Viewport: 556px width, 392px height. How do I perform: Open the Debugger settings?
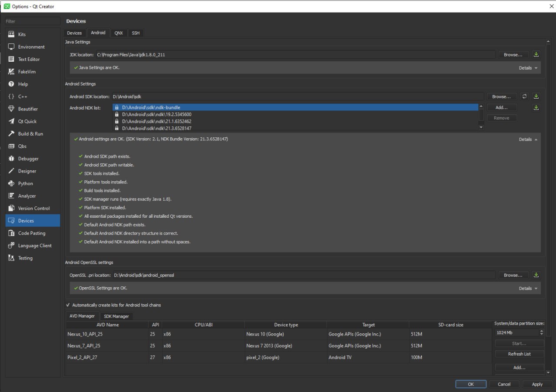[x=33, y=159]
